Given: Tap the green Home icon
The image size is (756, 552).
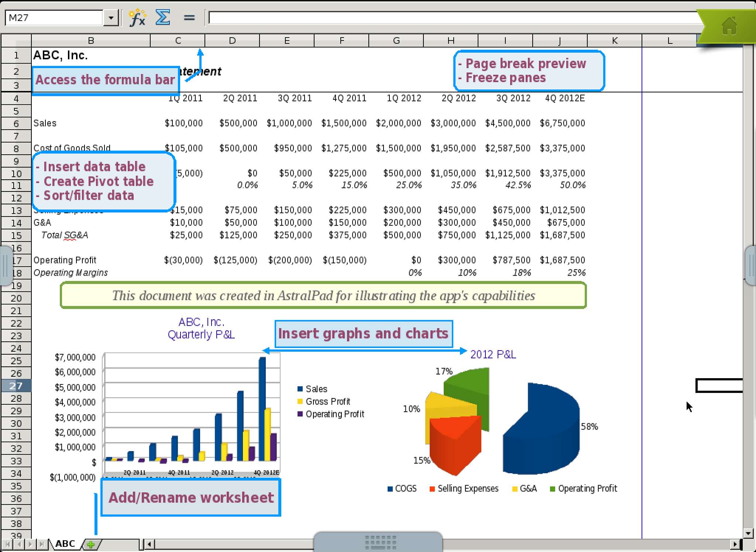Looking at the screenshot, I should [729, 26].
